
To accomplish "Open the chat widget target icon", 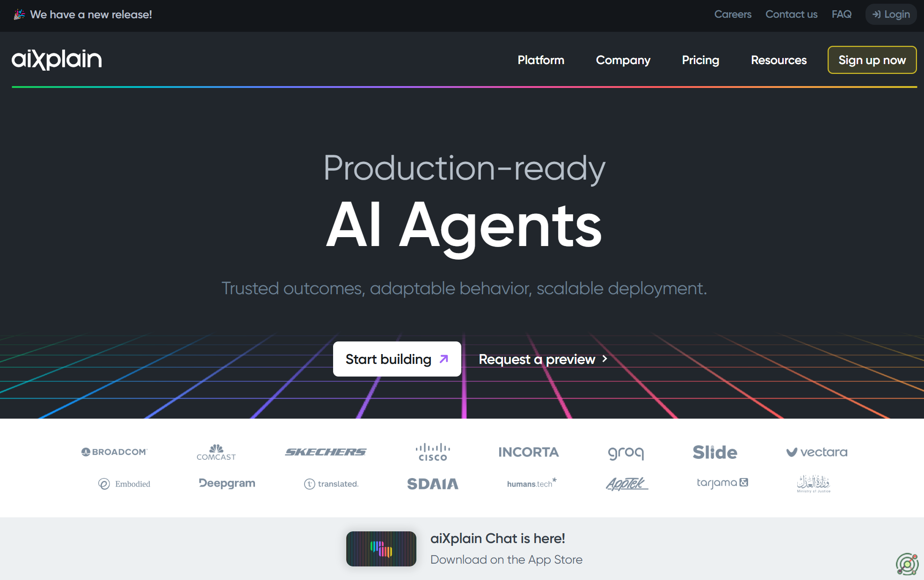I will (907, 564).
